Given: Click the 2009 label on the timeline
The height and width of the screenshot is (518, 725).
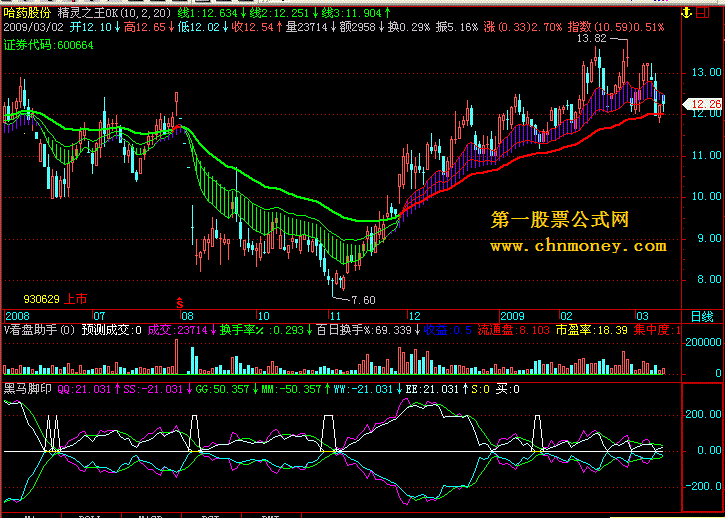Looking at the screenshot, I should tap(513, 316).
